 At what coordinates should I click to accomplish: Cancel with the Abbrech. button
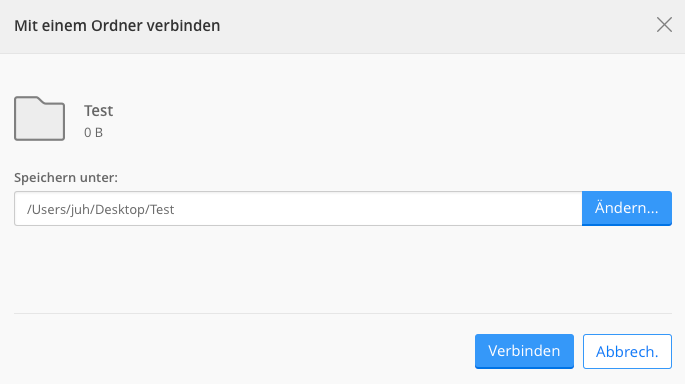(x=627, y=351)
